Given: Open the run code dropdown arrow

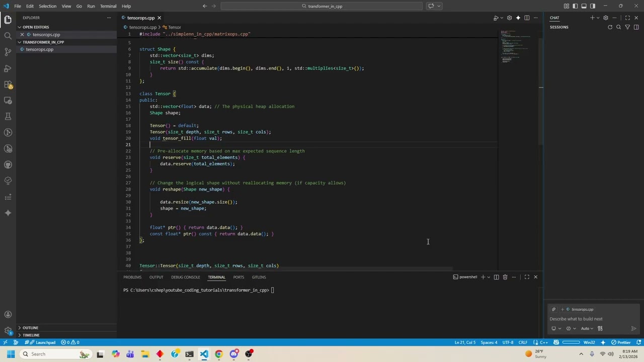Looking at the screenshot, I should point(502,18).
